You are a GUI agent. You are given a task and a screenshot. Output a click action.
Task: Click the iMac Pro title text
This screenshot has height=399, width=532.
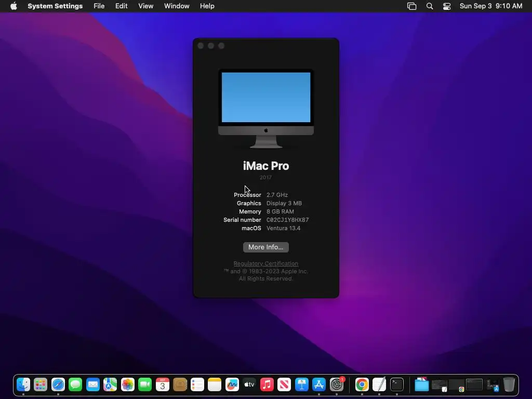coord(266,166)
